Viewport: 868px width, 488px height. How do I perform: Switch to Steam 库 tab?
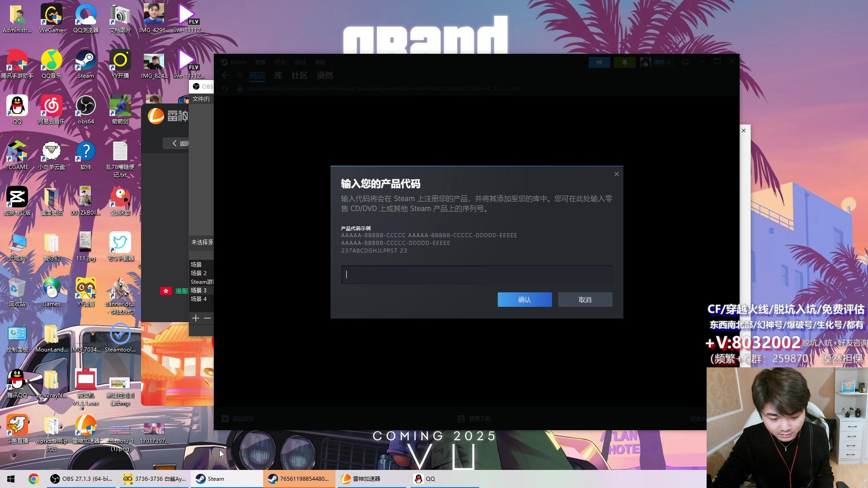pos(278,75)
